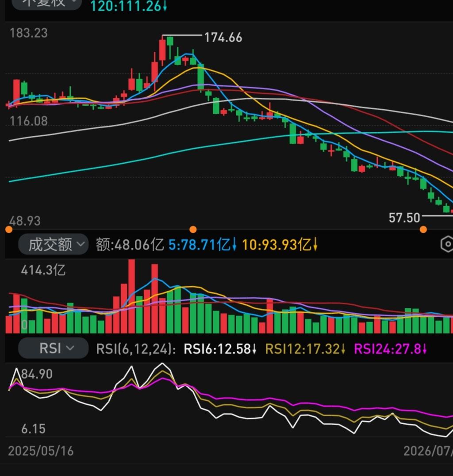Open indicator settings hexagon icon
The width and height of the screenshot is (453, 476).
pyautogui.click(x=447, y=244)
